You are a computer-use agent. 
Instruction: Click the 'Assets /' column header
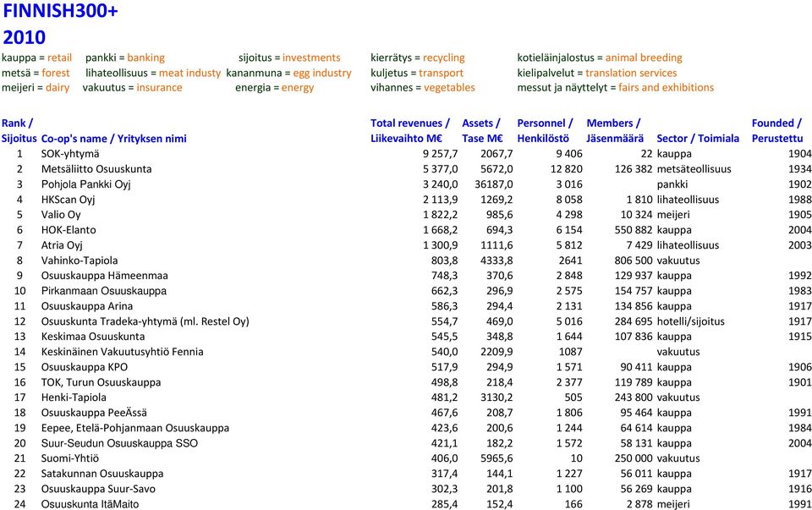pos(481,123)
